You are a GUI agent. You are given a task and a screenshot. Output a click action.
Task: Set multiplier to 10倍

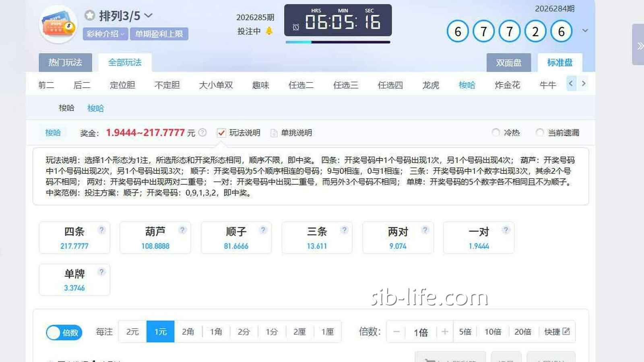click(493, 331)
